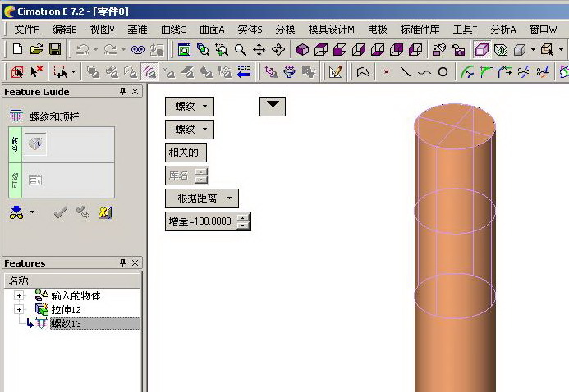Open the 编辑 Edit menu

[64, 30]
